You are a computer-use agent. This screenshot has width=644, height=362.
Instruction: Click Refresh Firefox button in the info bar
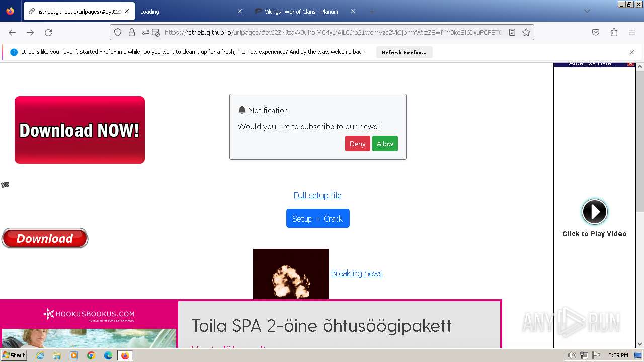(404, 52)
